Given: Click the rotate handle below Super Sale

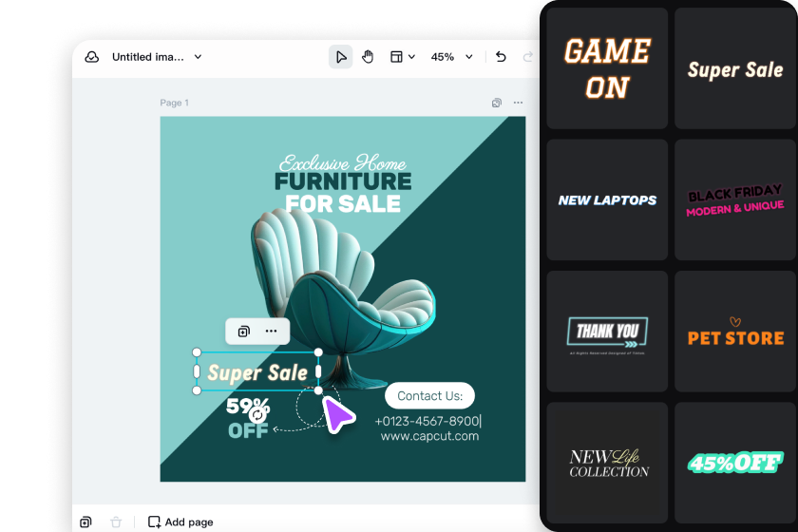Looking at the screenshot, I should [x=258, y=415].
